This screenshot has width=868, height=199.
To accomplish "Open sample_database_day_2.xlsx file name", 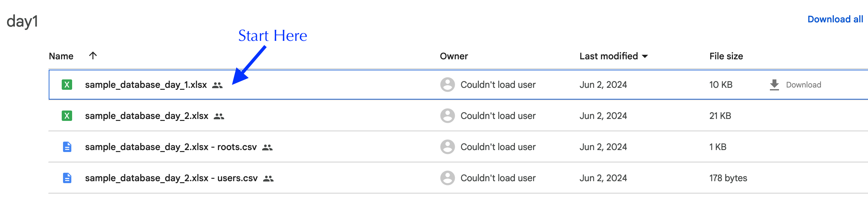I will click(x=147, y=116).
